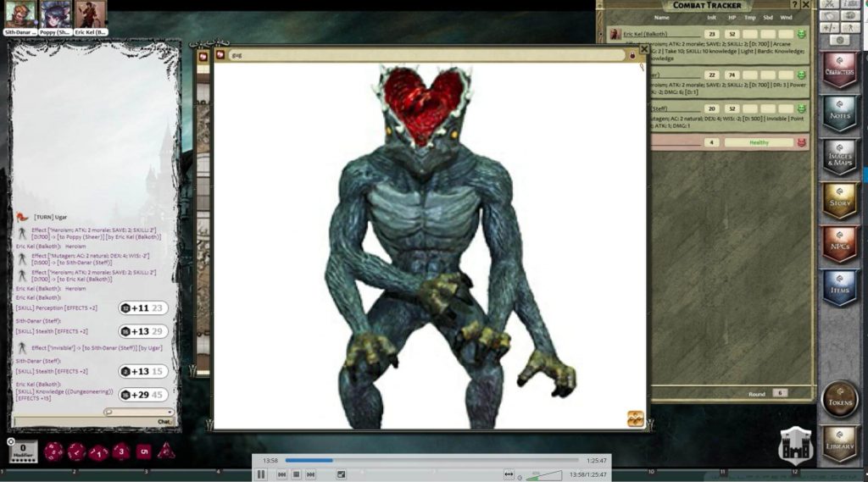Click the Healthy status on the hostile row

(x=759, y=143)
